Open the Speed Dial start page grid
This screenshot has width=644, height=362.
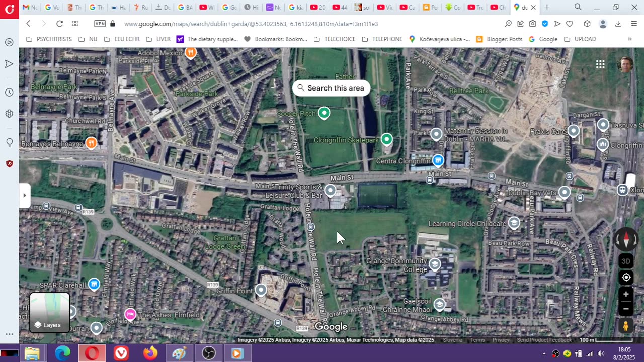tap(75, 24)
